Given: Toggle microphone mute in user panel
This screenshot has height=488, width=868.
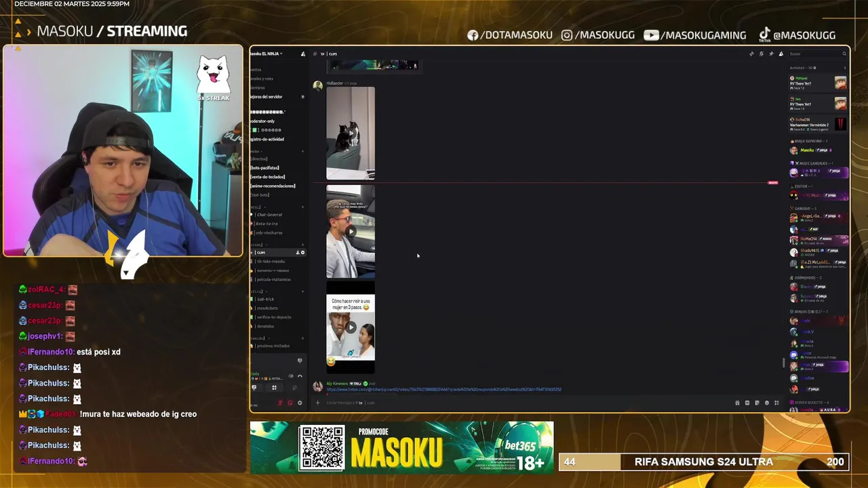Looking at the screenshot, I should (x=280, y=403).
